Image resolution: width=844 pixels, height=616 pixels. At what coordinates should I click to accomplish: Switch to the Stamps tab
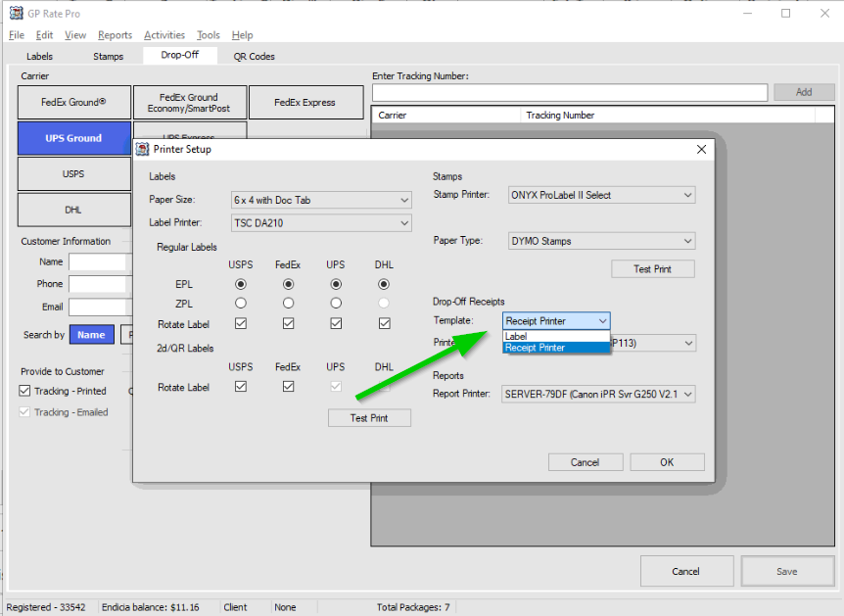point(108,56)
